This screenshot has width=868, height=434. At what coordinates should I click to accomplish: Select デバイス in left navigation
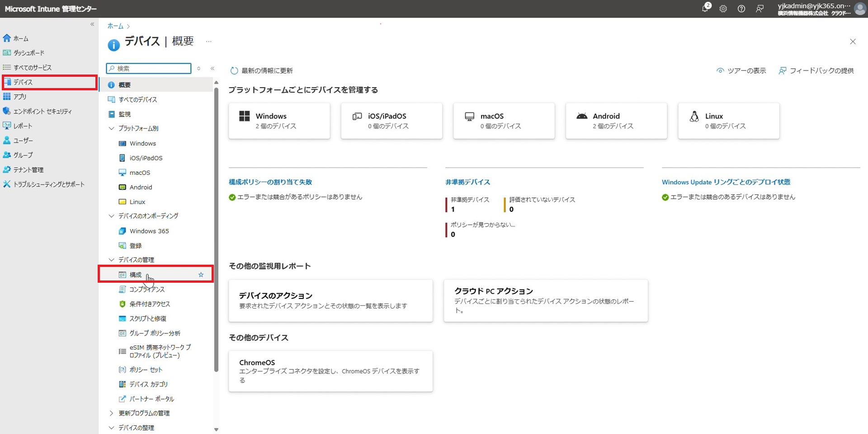50,82
